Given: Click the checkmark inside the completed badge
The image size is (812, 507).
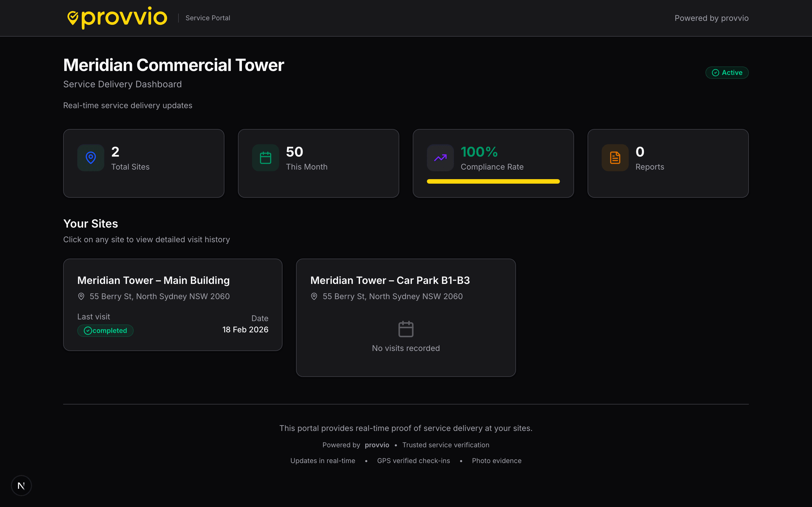Looking at the screenshot, I should (88, 330).
